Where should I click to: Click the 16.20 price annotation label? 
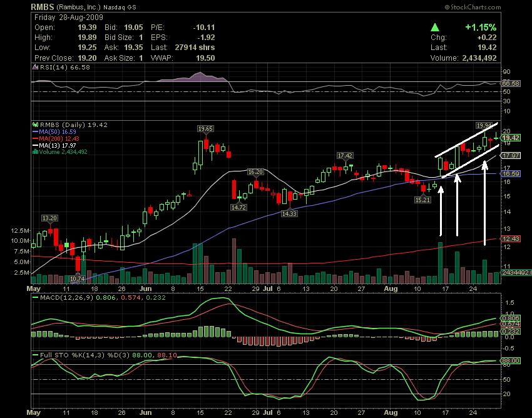click(255, 172)
